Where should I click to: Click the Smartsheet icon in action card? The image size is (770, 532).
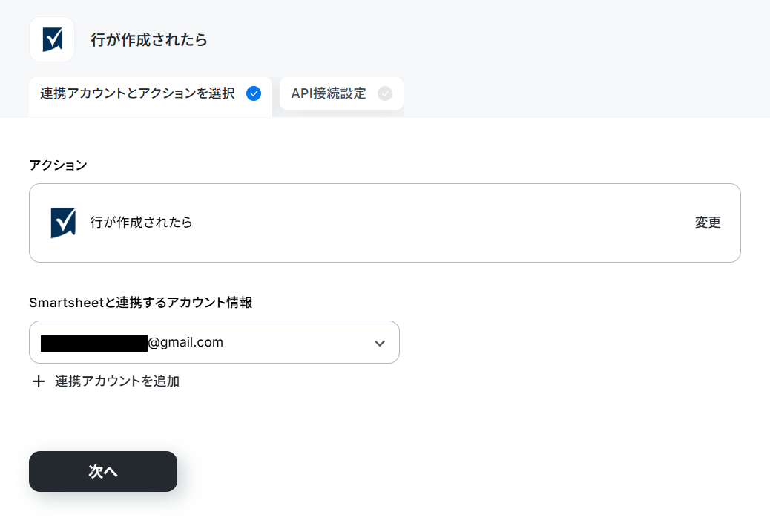63,223
